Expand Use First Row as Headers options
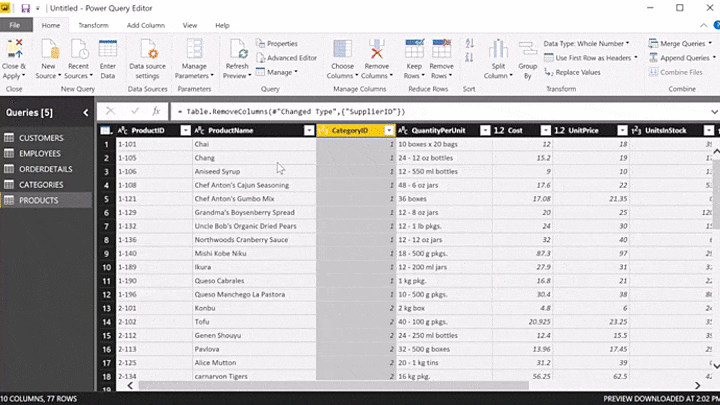Screen dimensions: 720x405 click(x=636, y=58)
